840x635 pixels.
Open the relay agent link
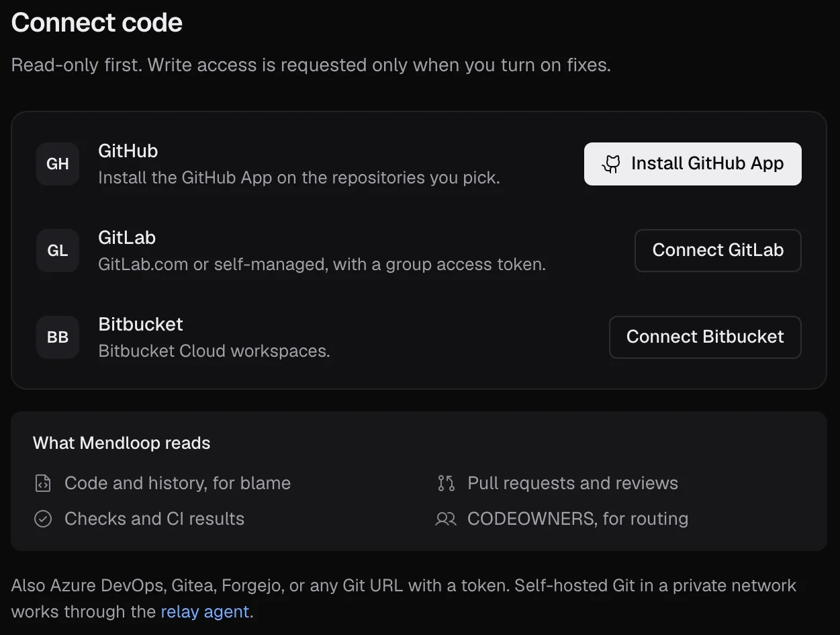pos(205,612)
